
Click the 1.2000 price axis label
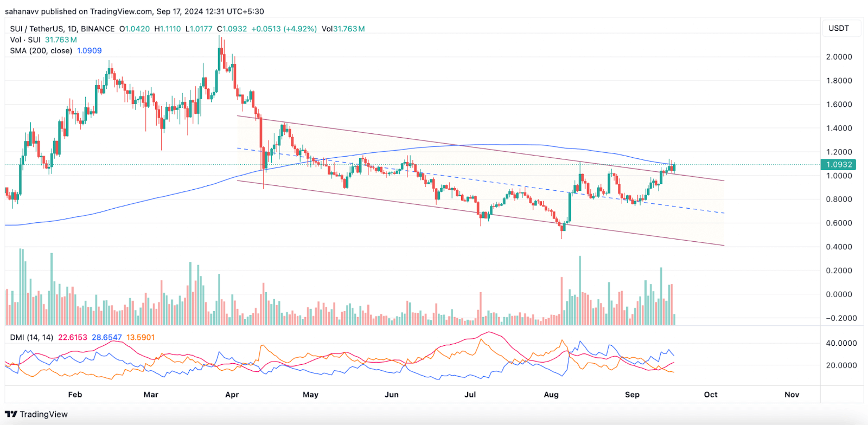coord(839,152)
